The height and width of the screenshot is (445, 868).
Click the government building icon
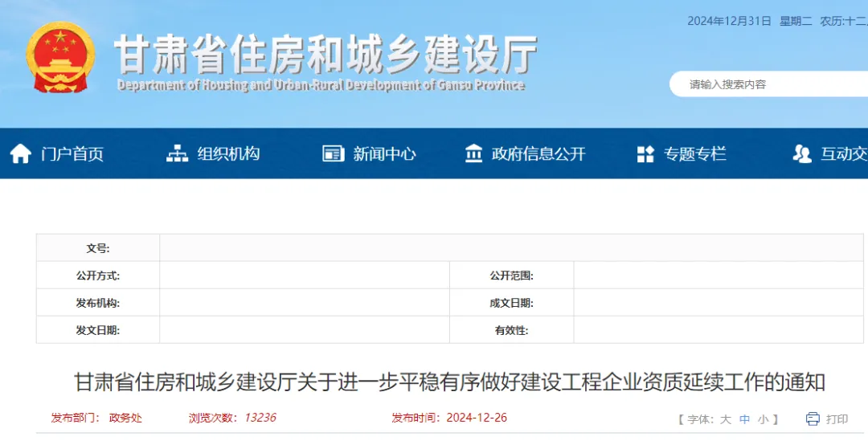click(474, 153)
